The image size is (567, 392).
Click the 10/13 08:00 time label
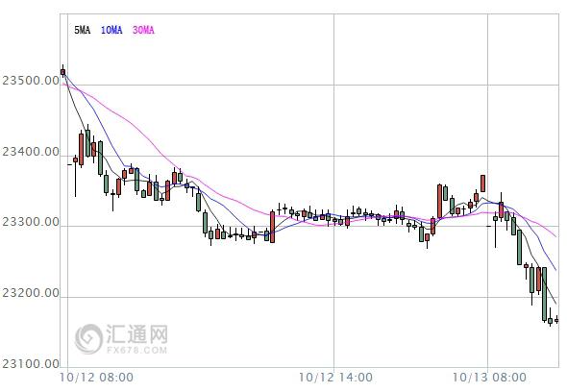(x=489, y=378)
